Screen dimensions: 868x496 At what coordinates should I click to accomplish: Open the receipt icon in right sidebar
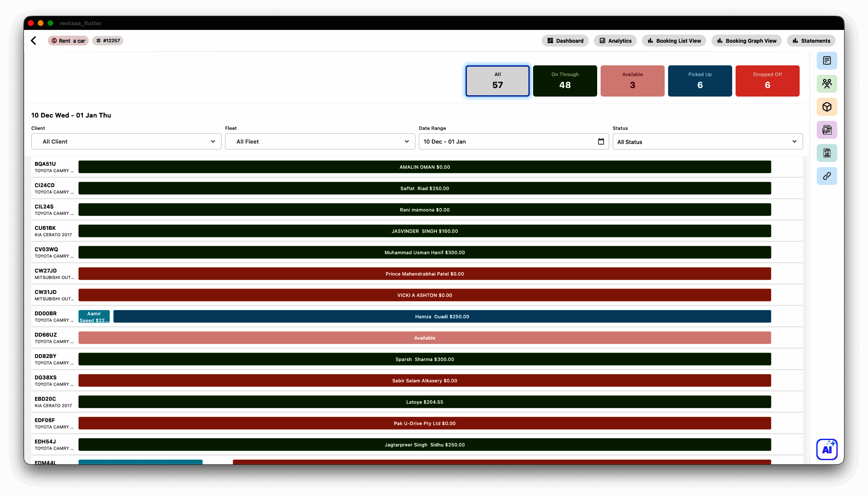(x=827, y=61)
